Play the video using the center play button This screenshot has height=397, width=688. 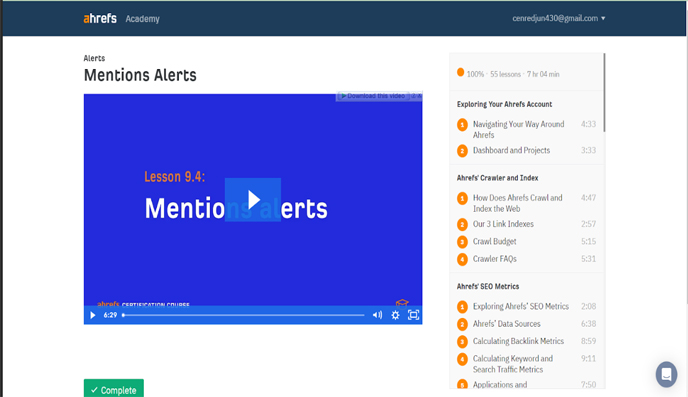pyautogui.click(x=253, y=200)
